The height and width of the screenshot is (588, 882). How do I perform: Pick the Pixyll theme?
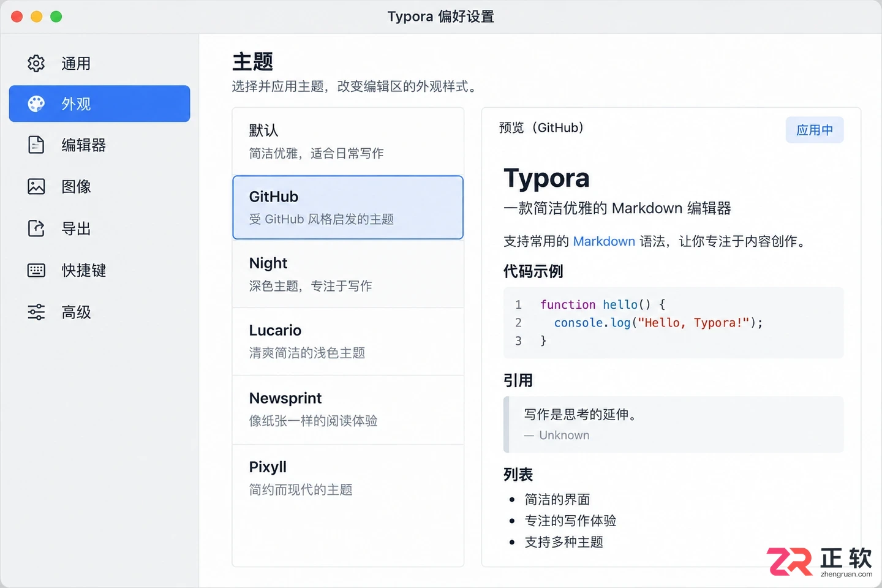348,478
